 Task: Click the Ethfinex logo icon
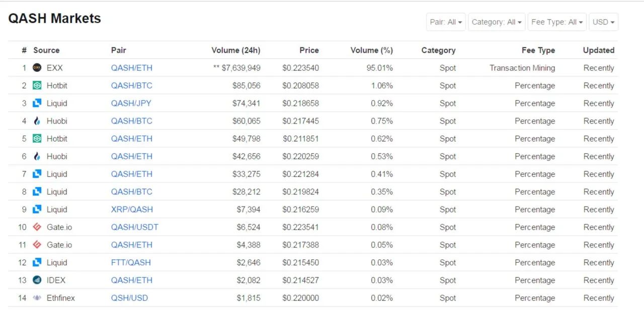click(37, 298)
